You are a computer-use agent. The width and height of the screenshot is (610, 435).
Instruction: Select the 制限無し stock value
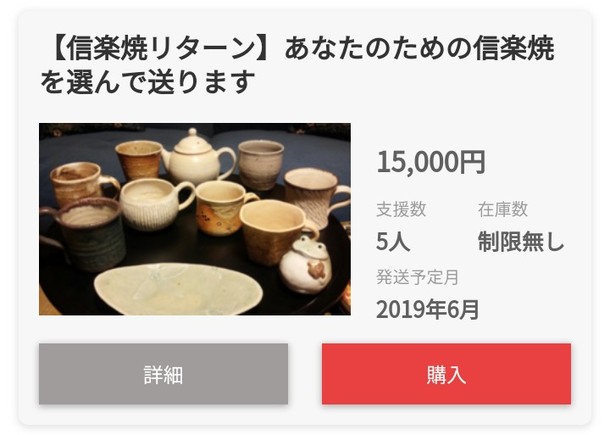[521, 241]
